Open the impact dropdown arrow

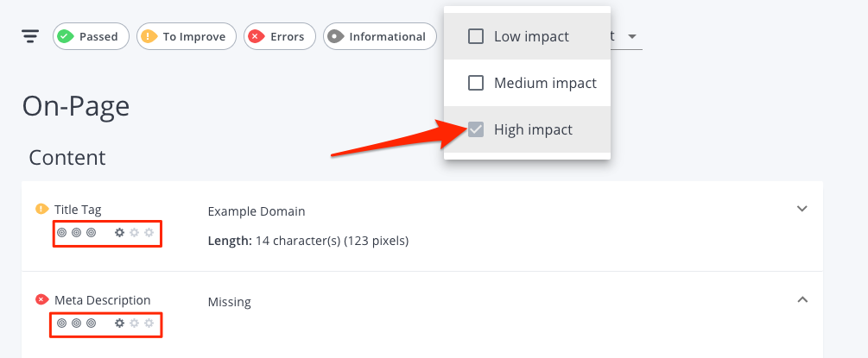[631, 36]
